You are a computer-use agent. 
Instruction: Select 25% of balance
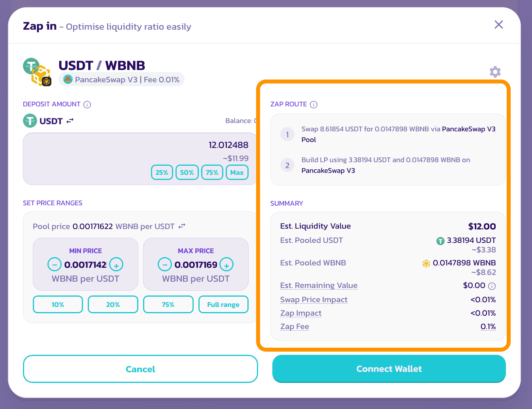coord(162,172)
